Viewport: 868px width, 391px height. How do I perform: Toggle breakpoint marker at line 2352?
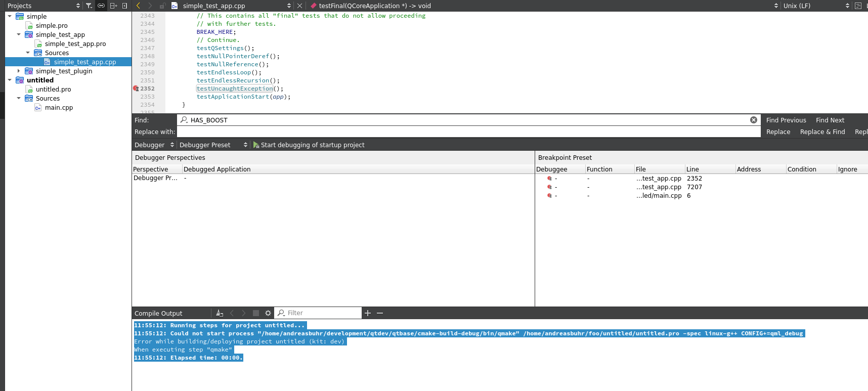pyautogui.click(x=136, y=89)
